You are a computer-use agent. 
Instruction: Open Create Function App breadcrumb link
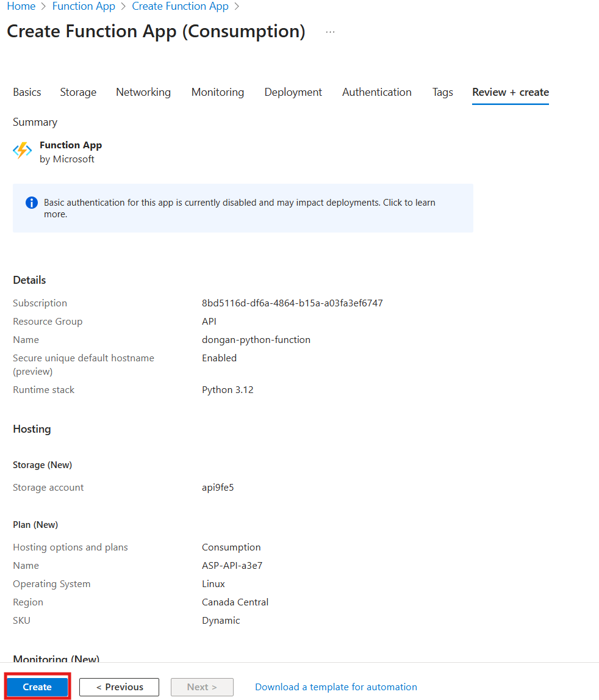click(x=180, y=7)
